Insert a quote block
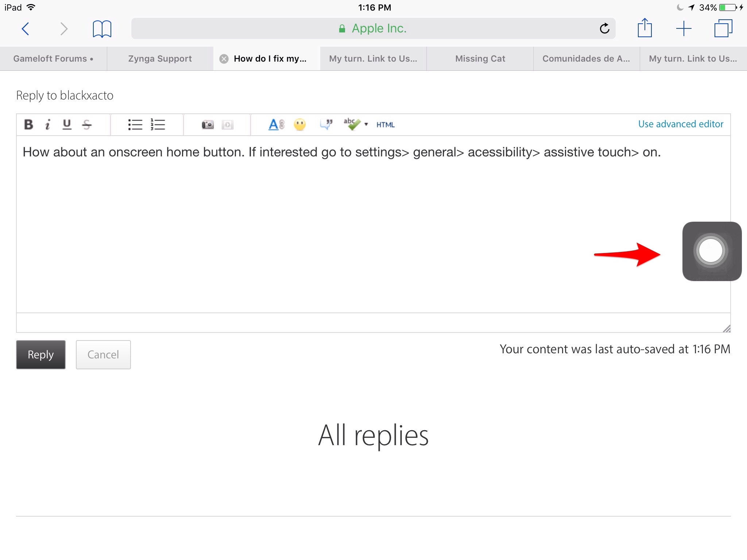747x560 pixels. click(x=326, y=125)
